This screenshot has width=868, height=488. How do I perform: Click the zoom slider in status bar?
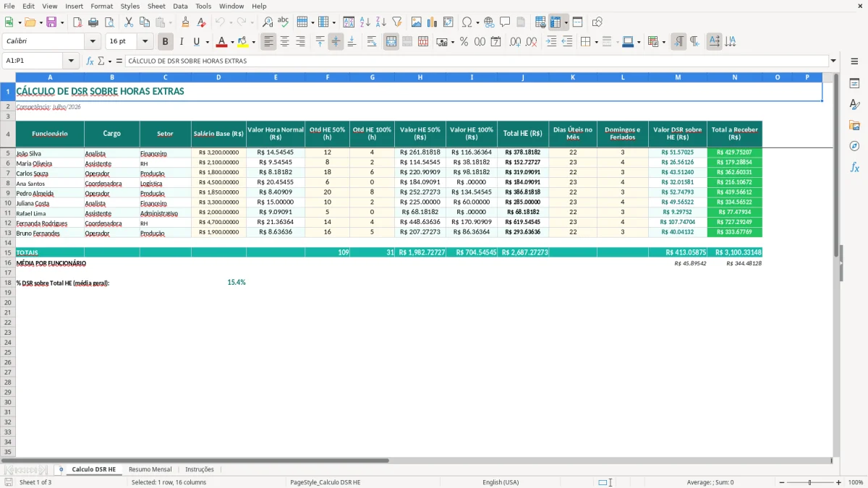click(809, 482)
